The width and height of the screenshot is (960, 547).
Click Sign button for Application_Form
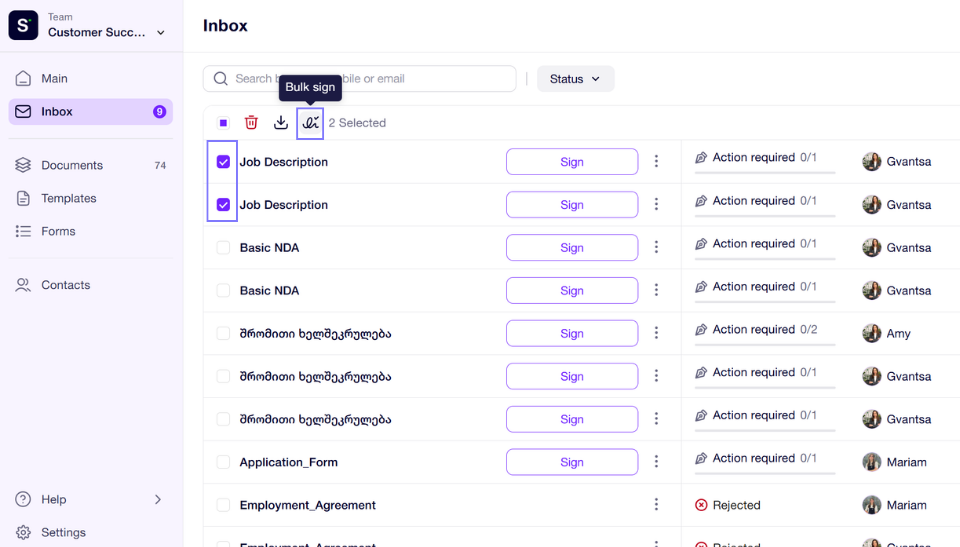pos(572,462)
